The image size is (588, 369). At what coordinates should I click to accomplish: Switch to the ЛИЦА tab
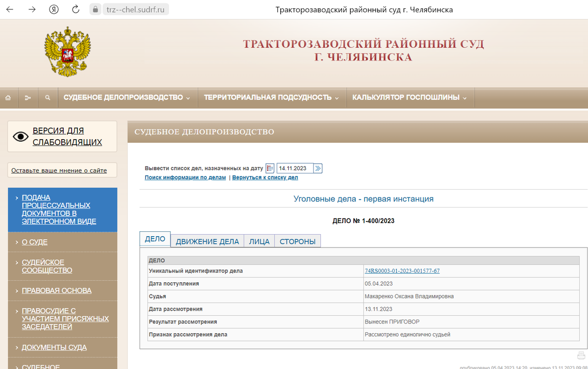(x=259, y=241)
